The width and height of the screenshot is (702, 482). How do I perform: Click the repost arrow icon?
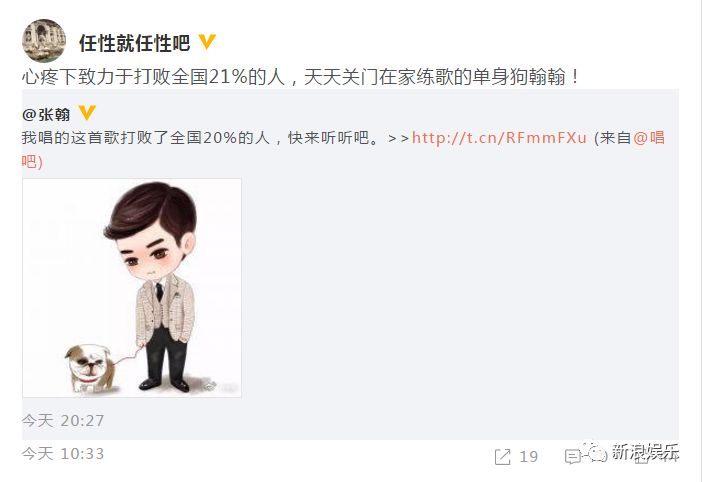click(x=502, y=456)
